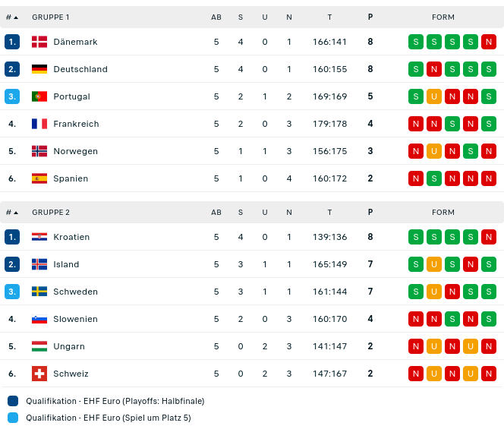Click Kroatien's first green S form badge
This screenshot has height=426, width=504.
(416, 237)
